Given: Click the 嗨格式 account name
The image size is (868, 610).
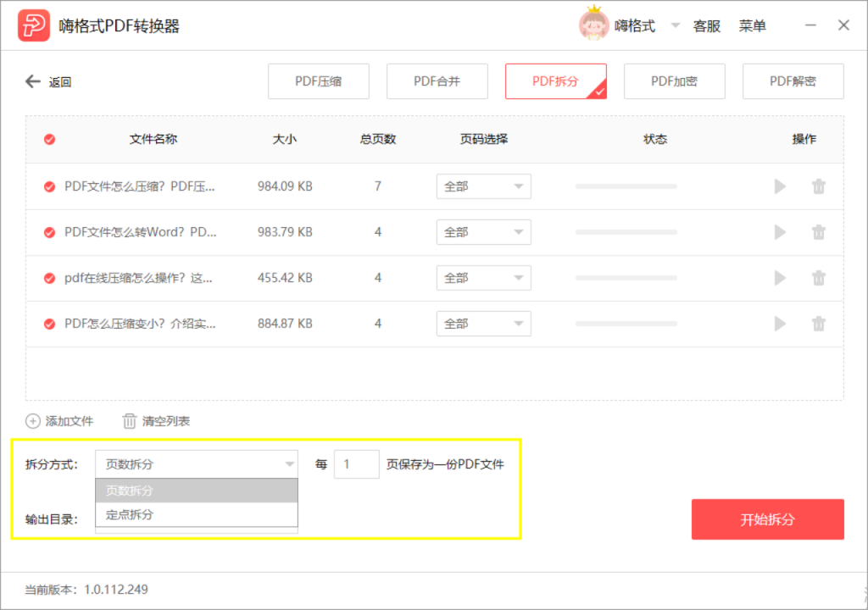Looking at the screenshot, I should tap(634, 25).
